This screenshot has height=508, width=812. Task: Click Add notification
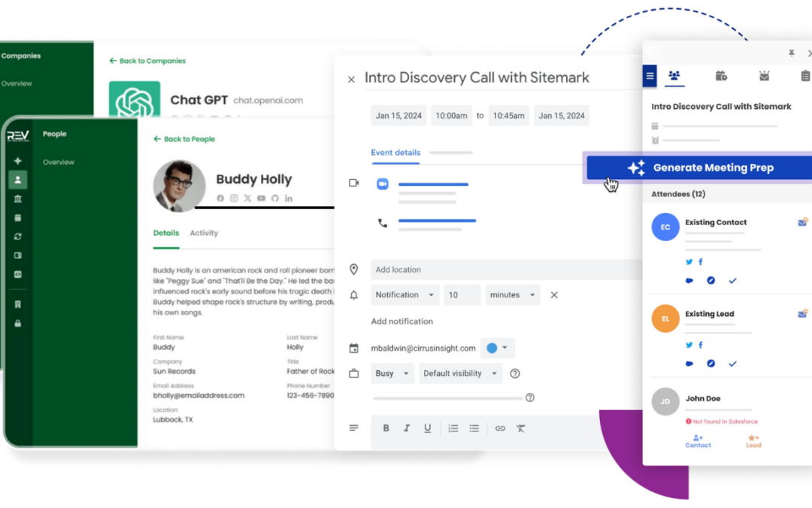(401, 321)
